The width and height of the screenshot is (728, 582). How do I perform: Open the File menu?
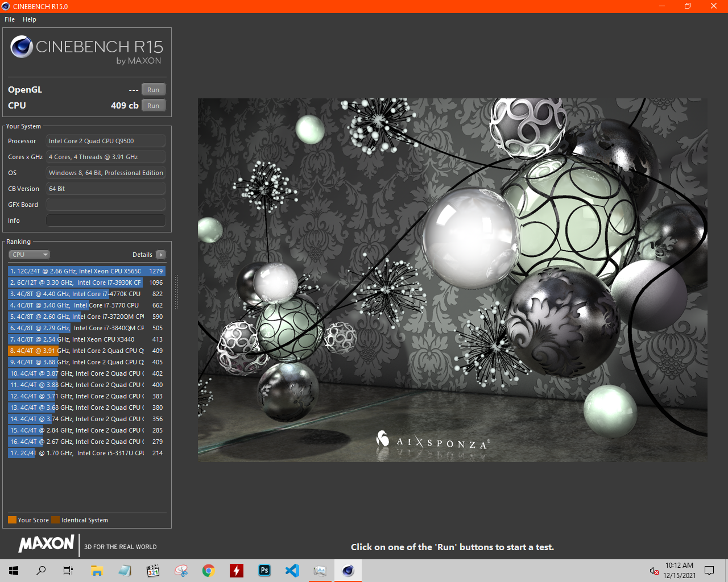pos(10,19)
